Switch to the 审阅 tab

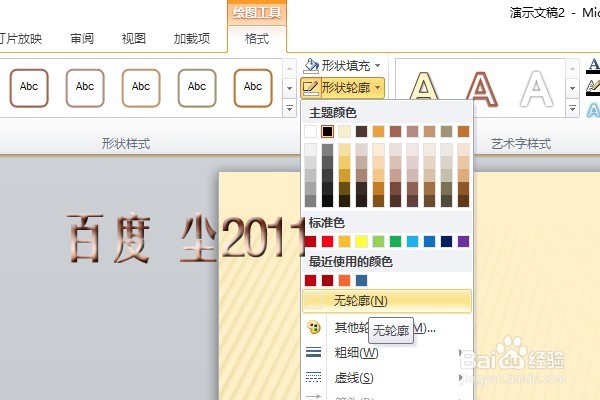tap(82, 38)
